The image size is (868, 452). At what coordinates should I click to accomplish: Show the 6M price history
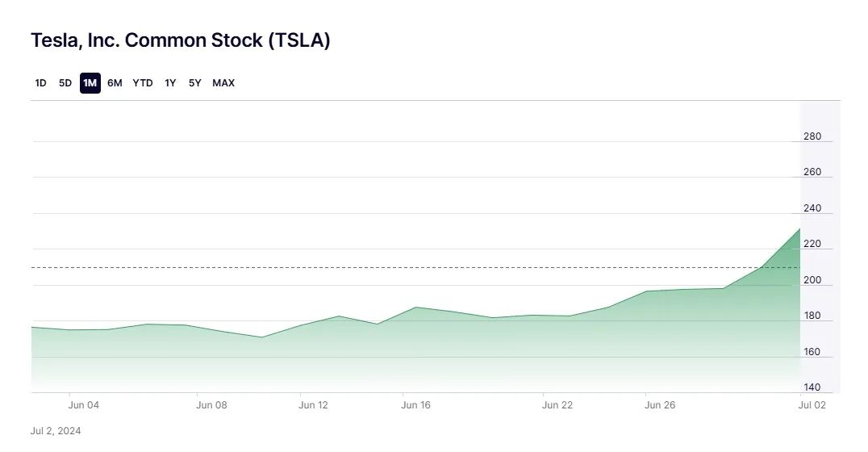(x=115, y=83)
